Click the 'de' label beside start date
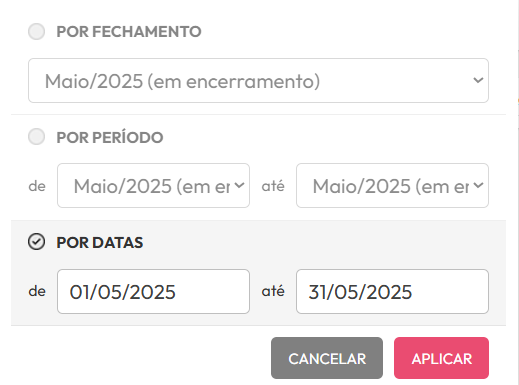Viewport: 519px width, 385px height. pyautogui.click(x=37, y=291)
